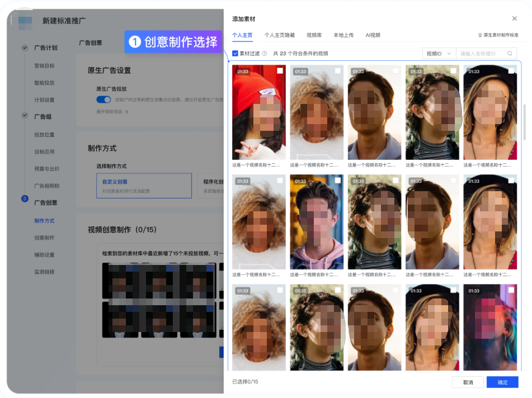Click the 确定 button

click(502, 382)
